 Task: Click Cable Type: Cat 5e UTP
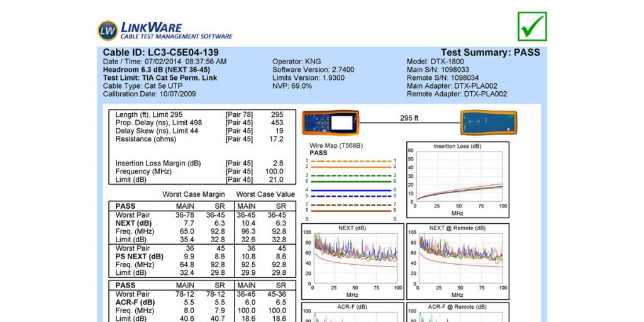coord(143,86)
